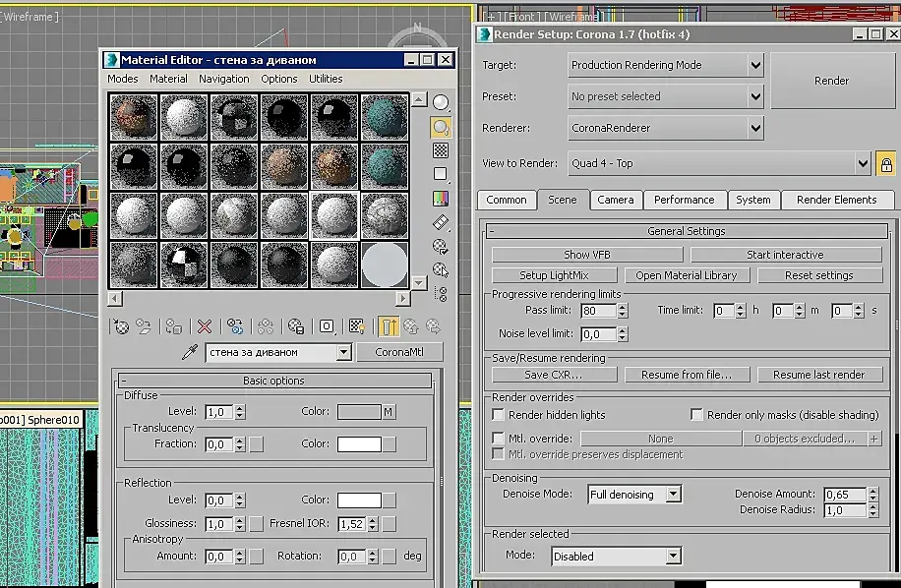901x588 pixels.
Task: Enable Render only masks checkbox
Action: point(697,415)
